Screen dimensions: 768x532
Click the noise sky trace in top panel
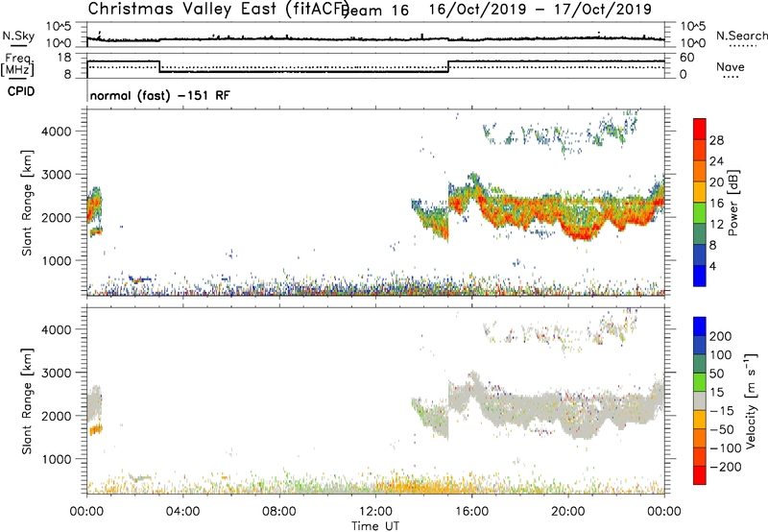[375, 38]
